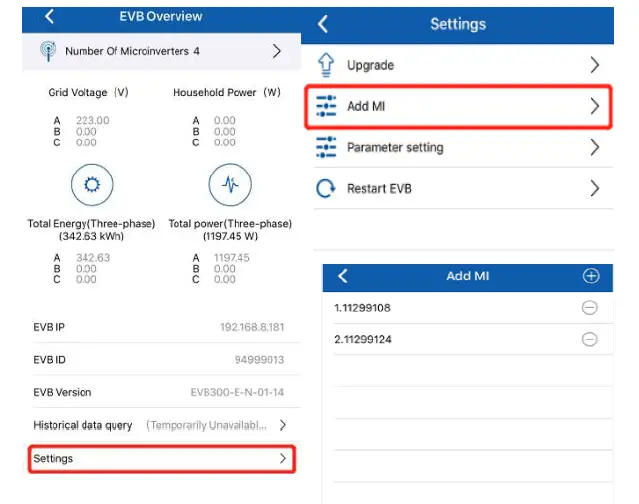
Task: Open the Settings row in EVB Overview
Action: (x=160, y=459)
